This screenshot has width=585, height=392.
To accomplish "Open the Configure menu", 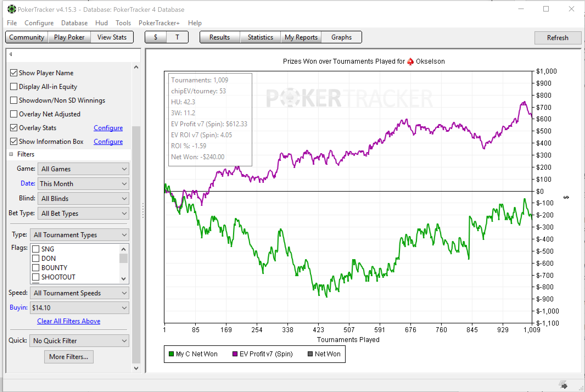I will [x=39, y=23].
